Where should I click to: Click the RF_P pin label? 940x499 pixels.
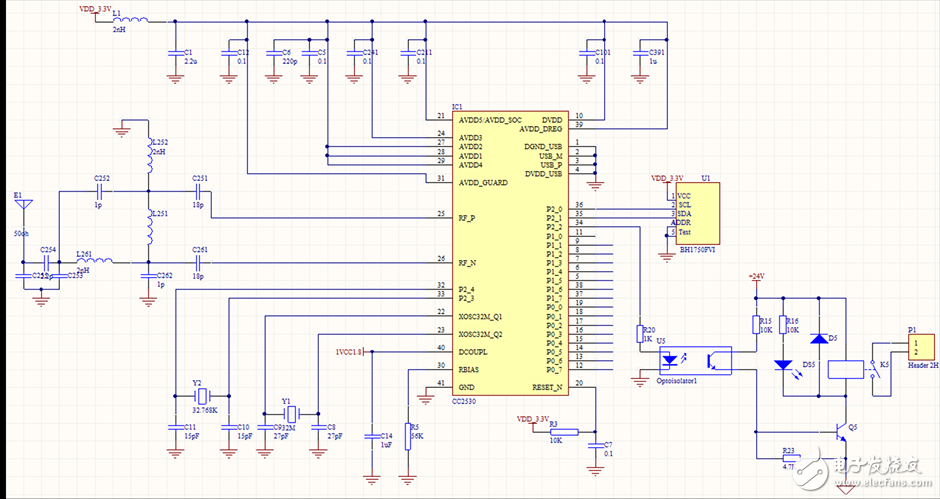click(x=468, y=216)
